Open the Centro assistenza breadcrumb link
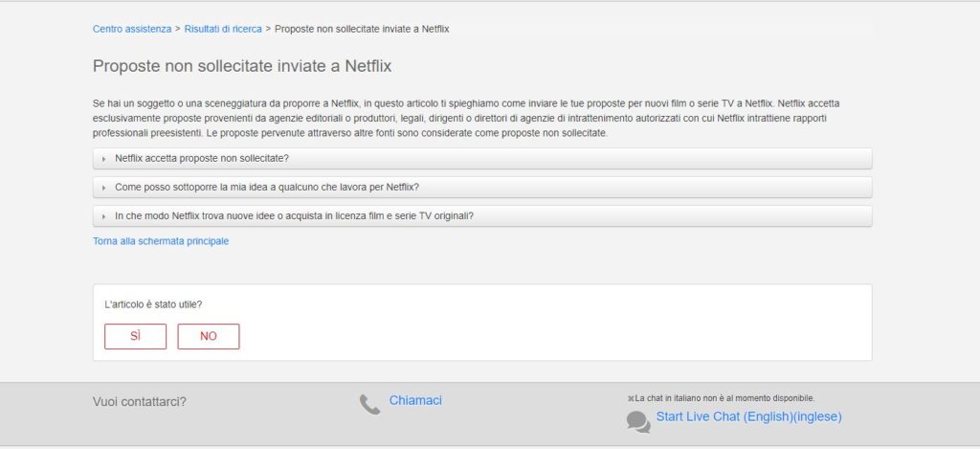The image size is (980, 449). pyautogui.click(x=132, y=29)
